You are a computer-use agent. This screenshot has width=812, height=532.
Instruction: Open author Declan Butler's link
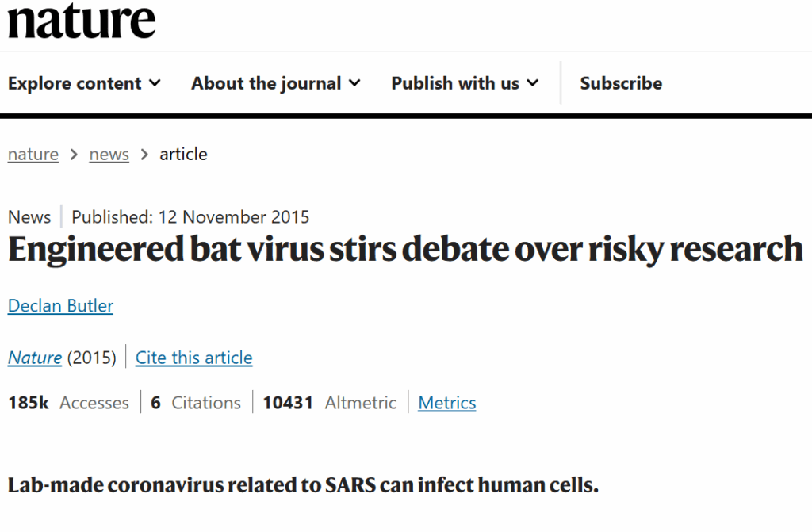[x=60, y=306]
